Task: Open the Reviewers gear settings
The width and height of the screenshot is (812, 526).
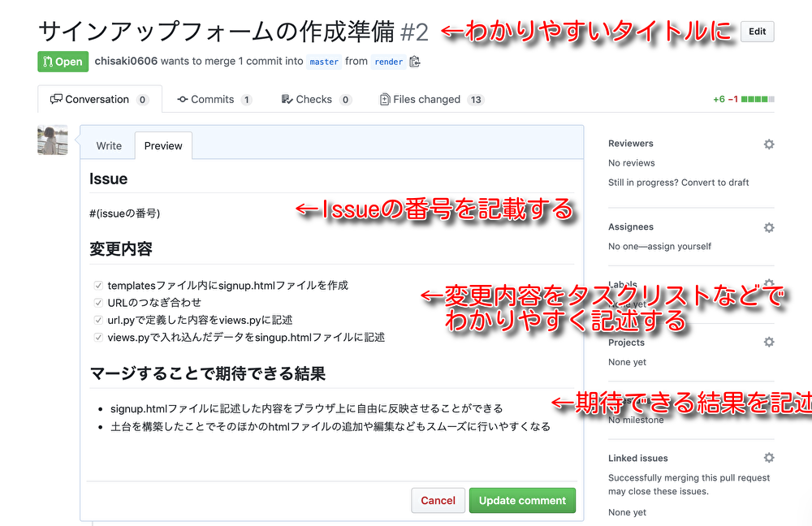Action: [769, 144]
